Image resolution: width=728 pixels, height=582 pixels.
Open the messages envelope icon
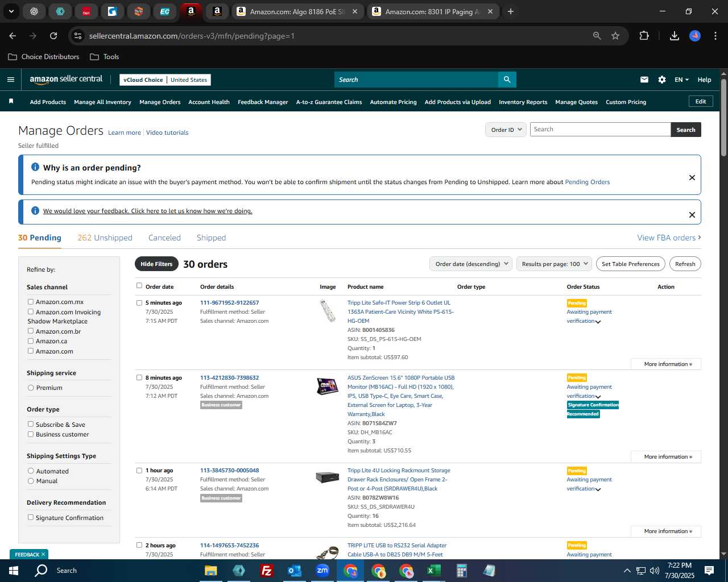(x=644, y=80)
